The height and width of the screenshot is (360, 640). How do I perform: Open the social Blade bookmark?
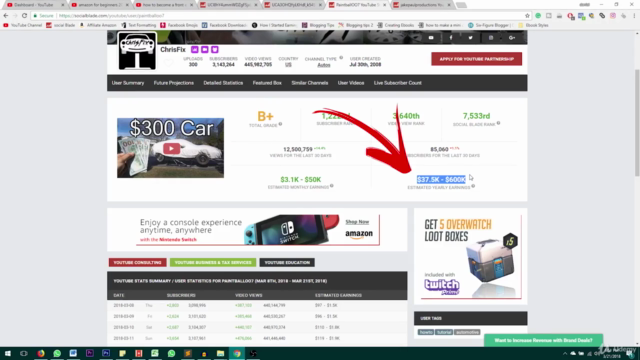pyautogui.click(x=61, y=25)
